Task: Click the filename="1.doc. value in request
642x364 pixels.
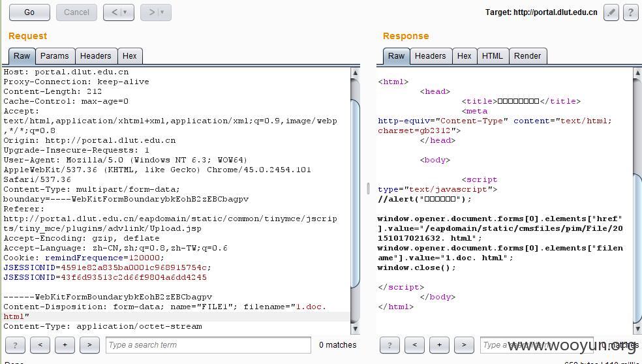Action: click(x=285, y=307)
